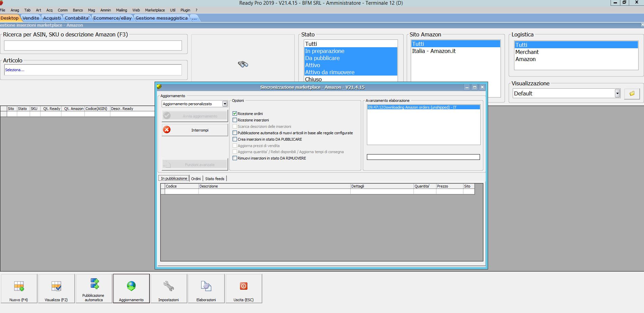644x313 pixels.
Task: Click the Aggiornamento globe button
Action: (131, 288)
